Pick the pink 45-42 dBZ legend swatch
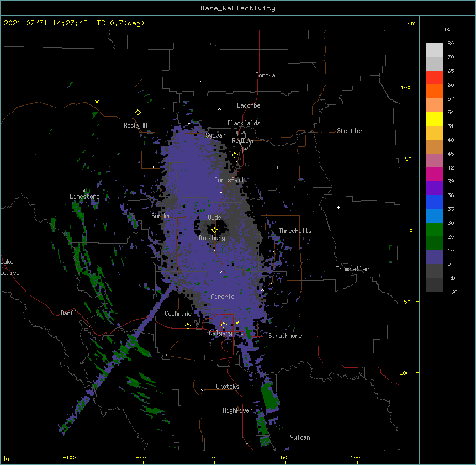 pyautogui.click(x=434, y=161)
